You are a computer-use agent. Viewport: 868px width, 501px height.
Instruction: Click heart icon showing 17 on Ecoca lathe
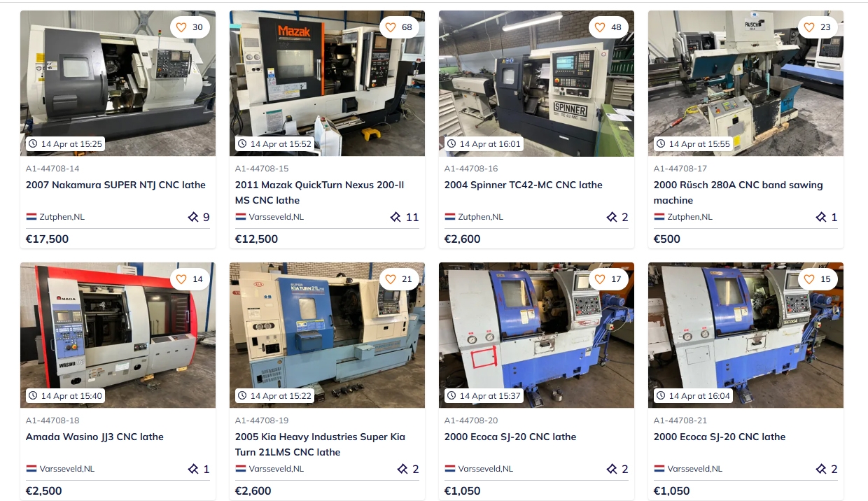pos(599,279)
